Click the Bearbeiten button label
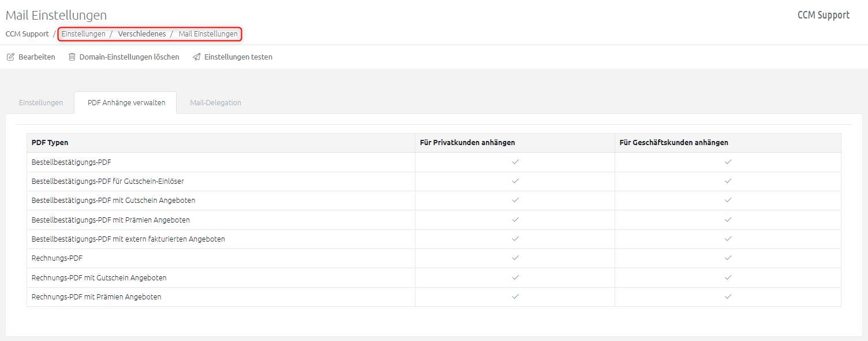Screen dimensions: 868x341 [37, 57]
